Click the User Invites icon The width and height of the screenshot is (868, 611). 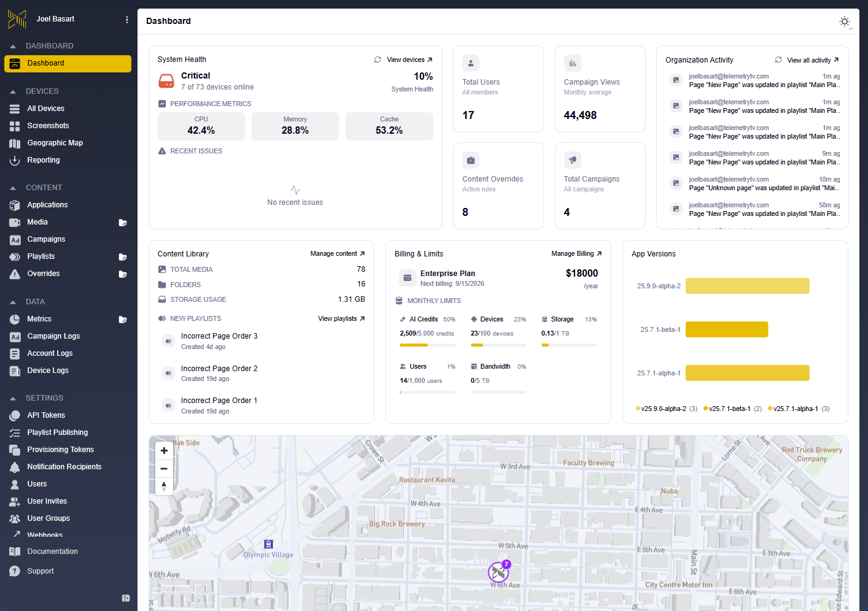tap(15, 502)
